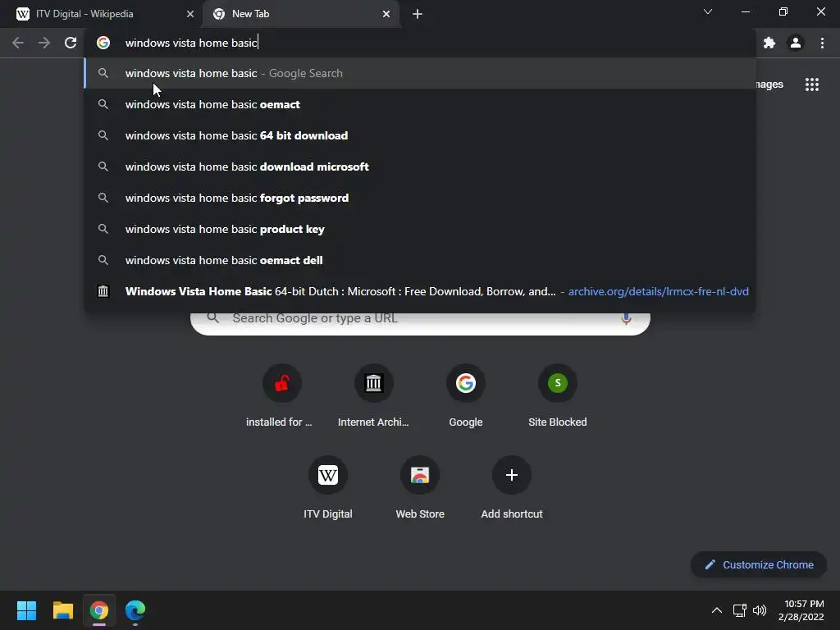Click the Google logo in address bar
The width and height of the screenshot is (840, 630).
[x=103, y=43]
